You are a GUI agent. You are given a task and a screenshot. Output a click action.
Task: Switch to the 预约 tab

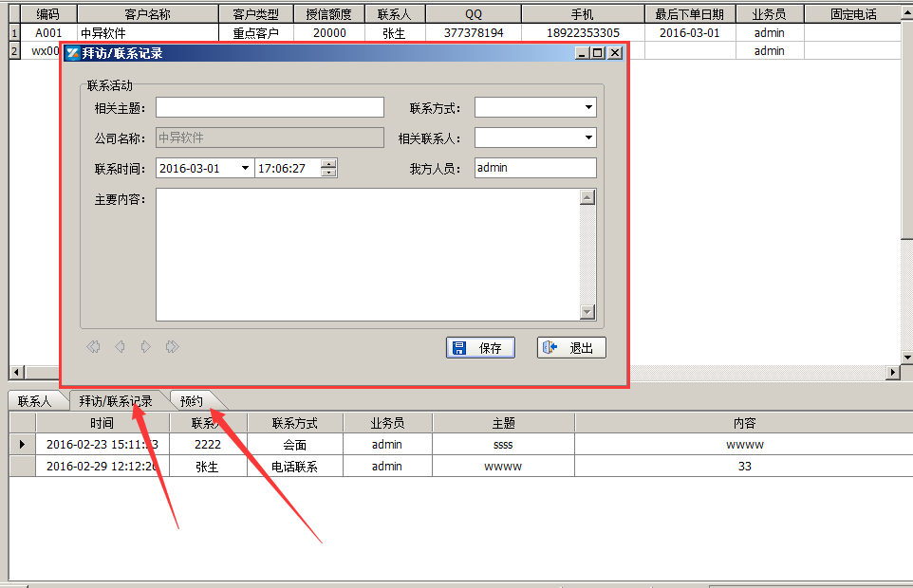pos(192,400)
